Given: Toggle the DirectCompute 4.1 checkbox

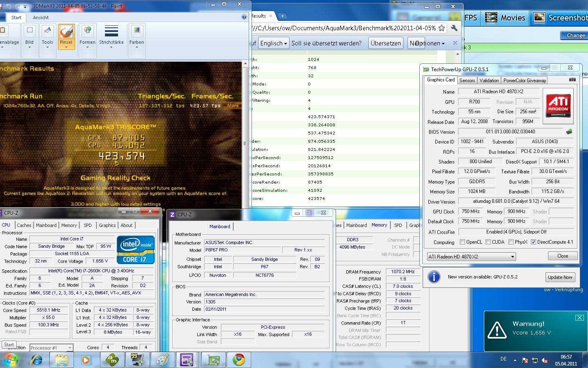Looking at the screenshot, I should pyautogui.click(x=533, y=242).
